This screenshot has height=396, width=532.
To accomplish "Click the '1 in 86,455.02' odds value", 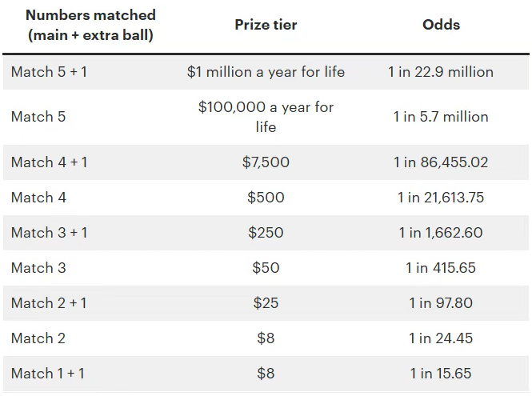I will 441,162.
